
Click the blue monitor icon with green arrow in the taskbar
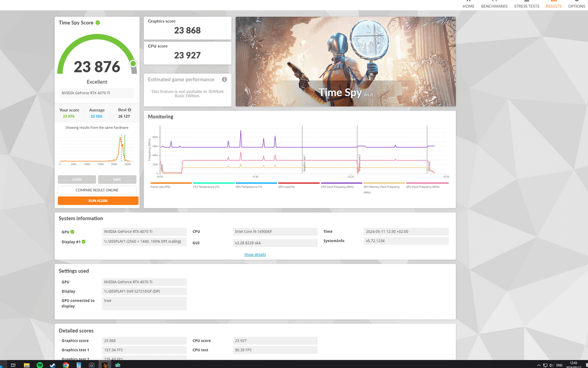(118, 365)
